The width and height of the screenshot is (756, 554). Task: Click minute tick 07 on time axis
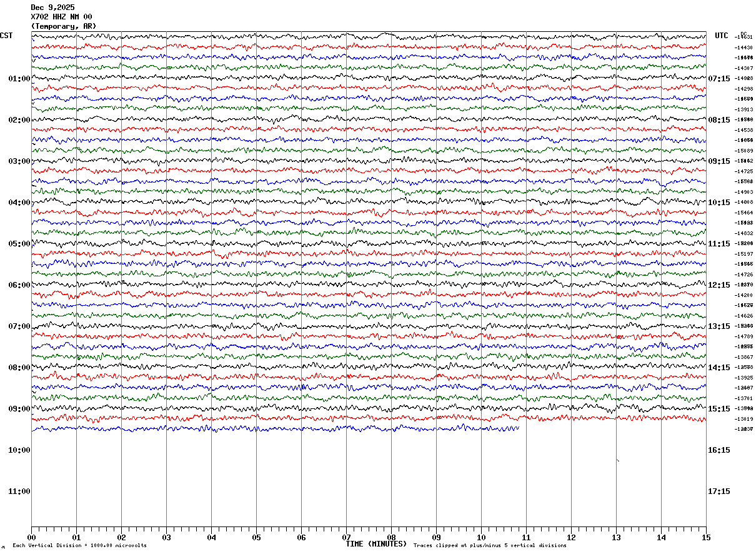pos(346,538)
